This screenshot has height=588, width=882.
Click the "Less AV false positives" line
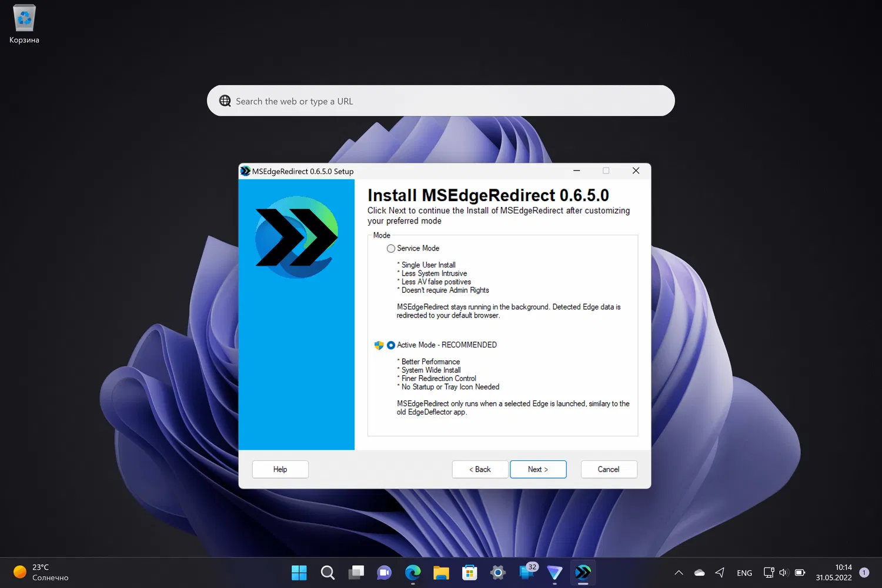tap(436, 282)
